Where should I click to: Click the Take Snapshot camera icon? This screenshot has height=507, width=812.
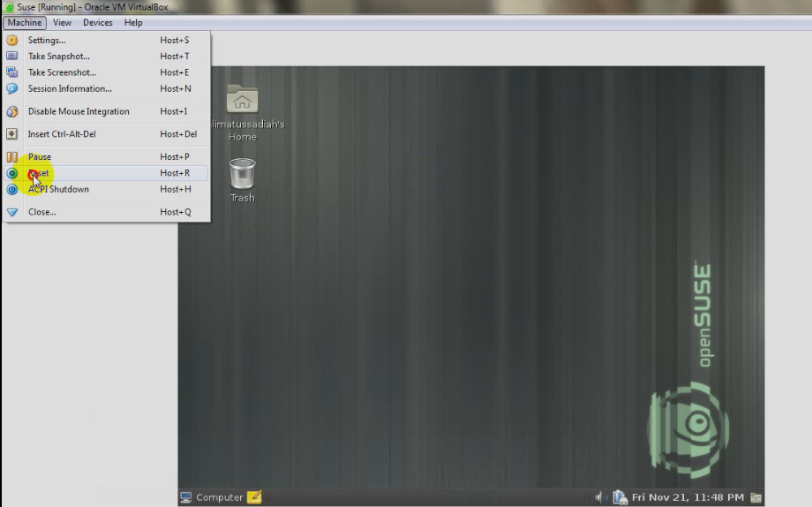11,56
